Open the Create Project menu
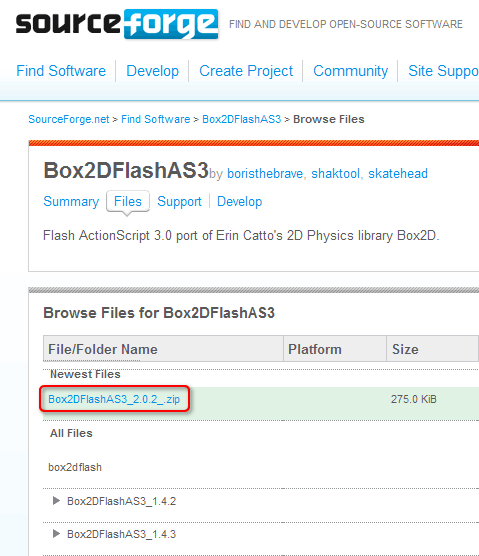 click(246, 71)
